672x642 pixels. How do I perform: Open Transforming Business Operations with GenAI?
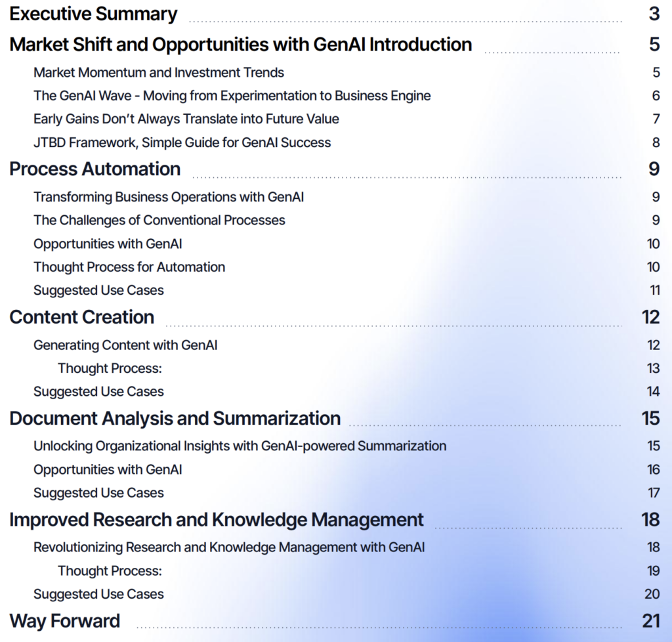tap(169, 197)
